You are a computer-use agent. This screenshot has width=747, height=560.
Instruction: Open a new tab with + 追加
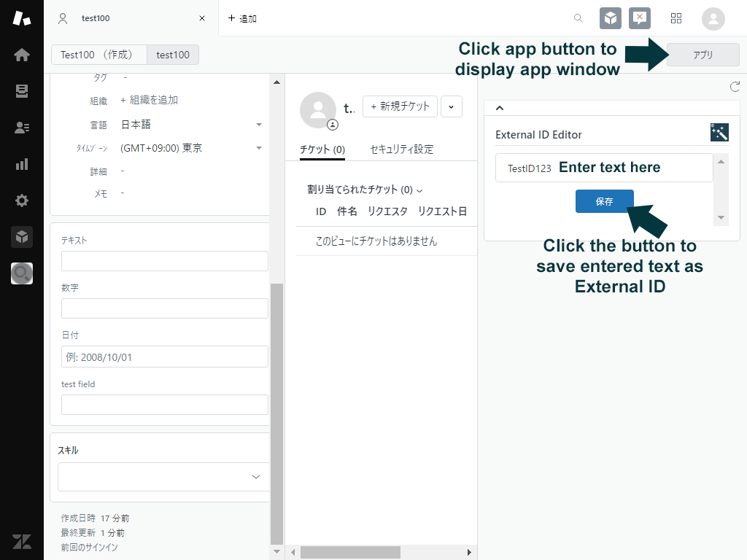click(241, 18)
